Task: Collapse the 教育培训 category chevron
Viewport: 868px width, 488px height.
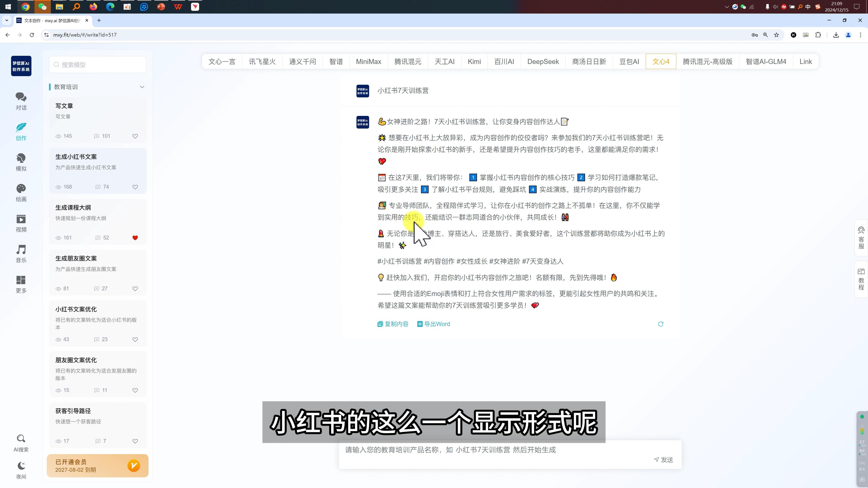Action: click(142, 87)
